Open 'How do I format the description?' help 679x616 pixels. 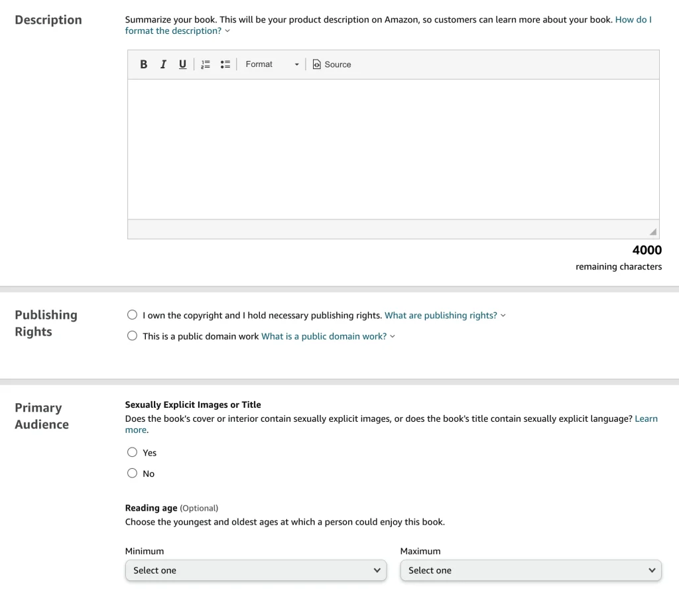(x=388, y=25)
